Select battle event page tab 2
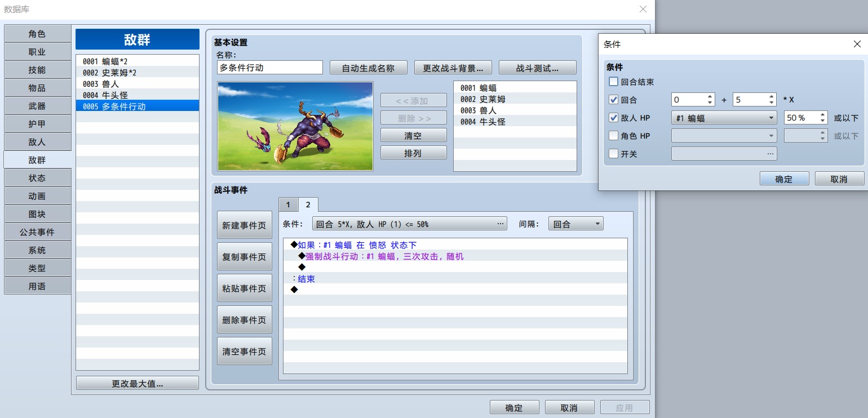Screen dimensions: 868x418 [308, 204]
